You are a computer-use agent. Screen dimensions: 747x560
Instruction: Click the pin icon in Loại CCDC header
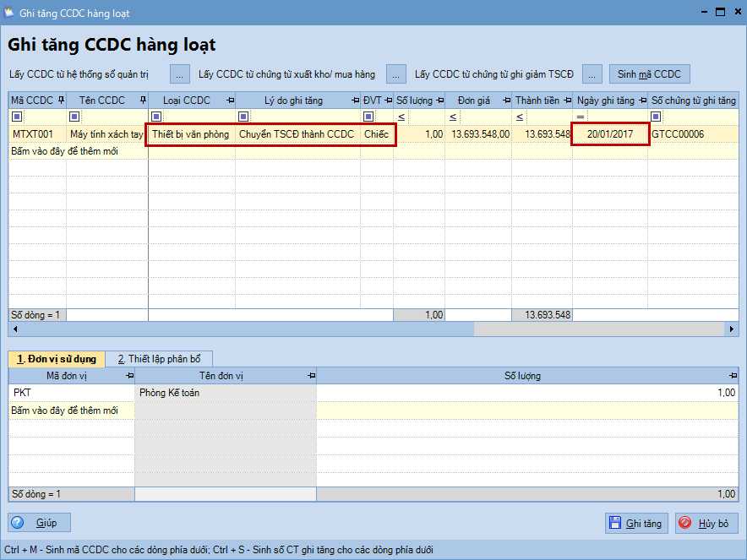230,101
